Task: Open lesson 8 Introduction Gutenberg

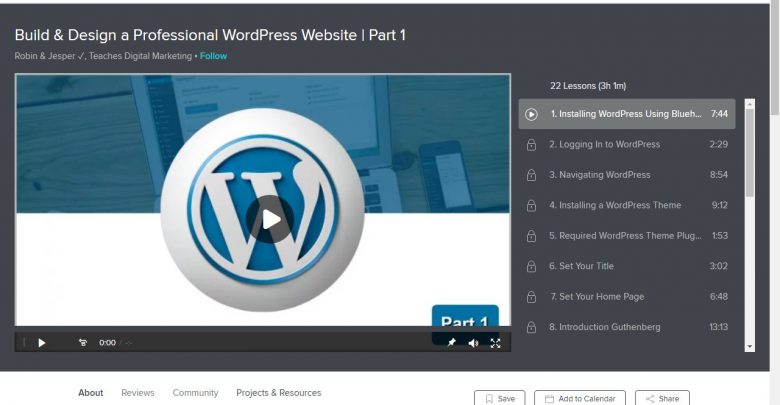Action: coord(627,327)
